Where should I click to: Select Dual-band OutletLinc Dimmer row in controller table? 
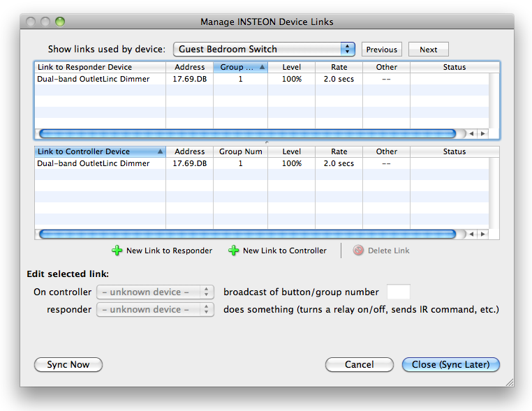click(x=262, y=163)
